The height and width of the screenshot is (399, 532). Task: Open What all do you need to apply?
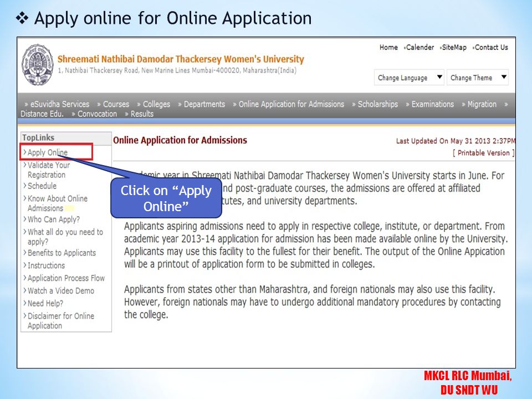(65, 237)
